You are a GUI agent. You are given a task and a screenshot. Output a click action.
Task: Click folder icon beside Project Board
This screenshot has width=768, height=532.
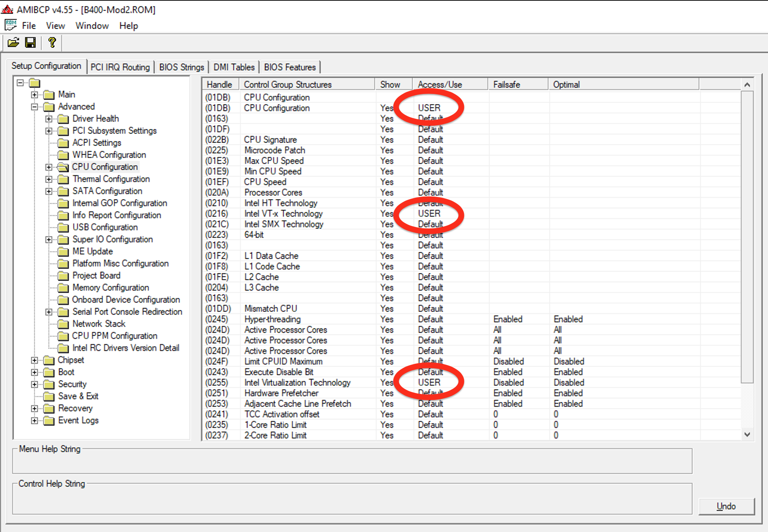coord(63,276)
